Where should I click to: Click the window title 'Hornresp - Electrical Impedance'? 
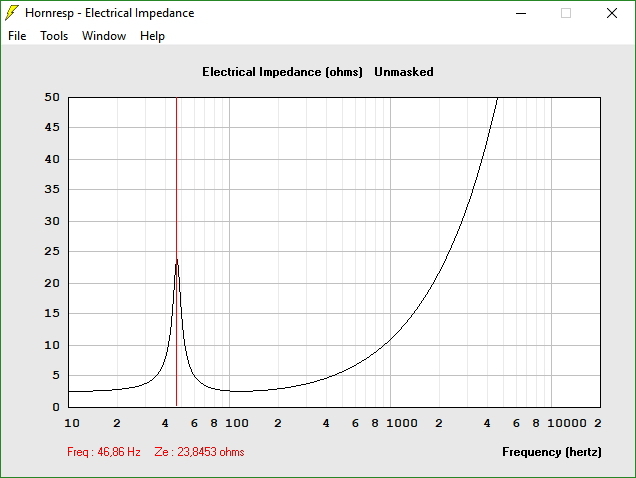110,13
